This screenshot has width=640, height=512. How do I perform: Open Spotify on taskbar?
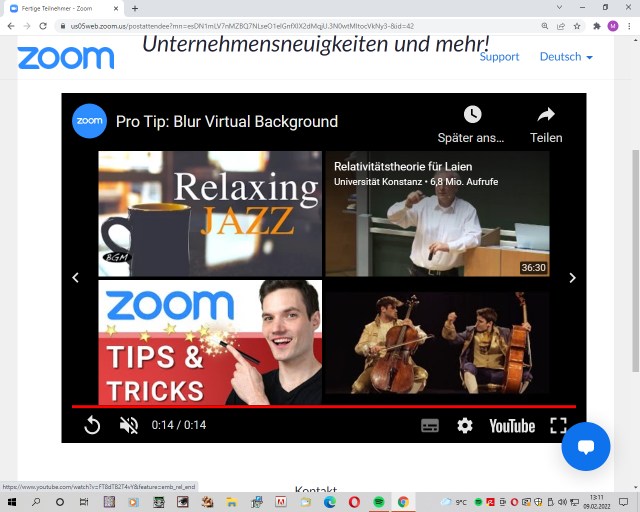click(x=379, y=502)
